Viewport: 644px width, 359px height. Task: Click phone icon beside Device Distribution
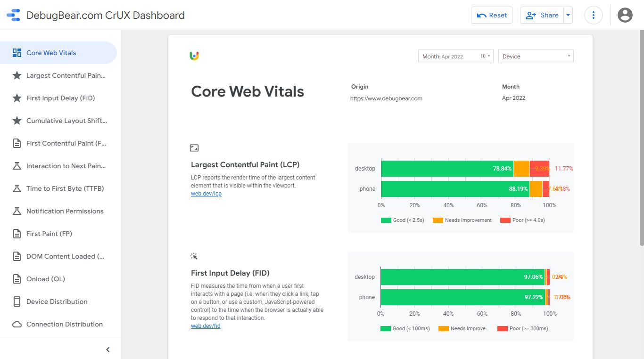coord(17,302)
